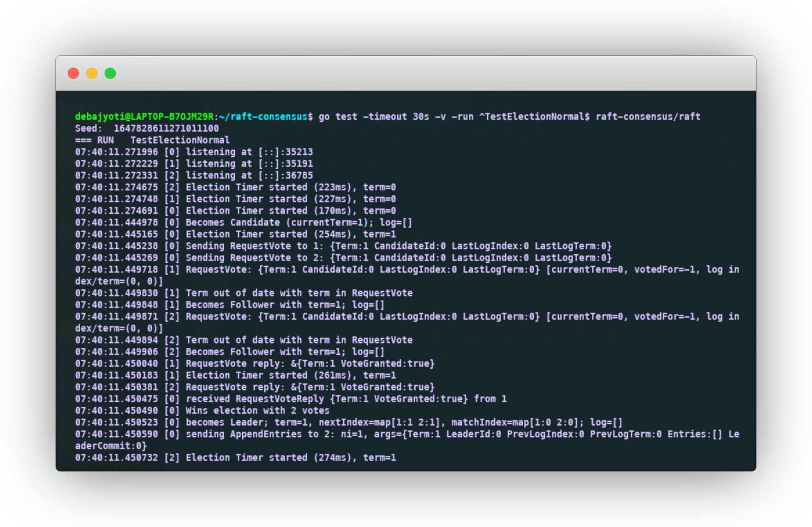This screenshot has height=527, width=812.
Task: Click the '=== RUN TestElectionNormal' line
Action: point(152,140)
